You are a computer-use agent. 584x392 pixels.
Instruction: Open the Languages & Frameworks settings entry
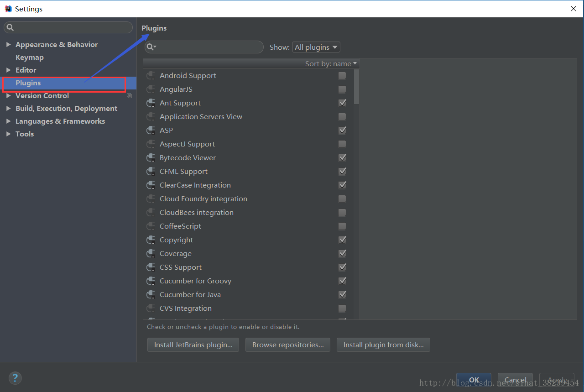(x=60, y=121)
